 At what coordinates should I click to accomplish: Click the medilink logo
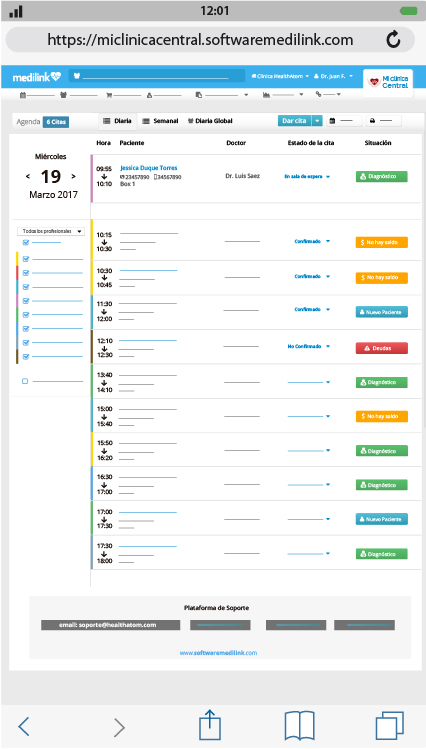pos(37,77)
